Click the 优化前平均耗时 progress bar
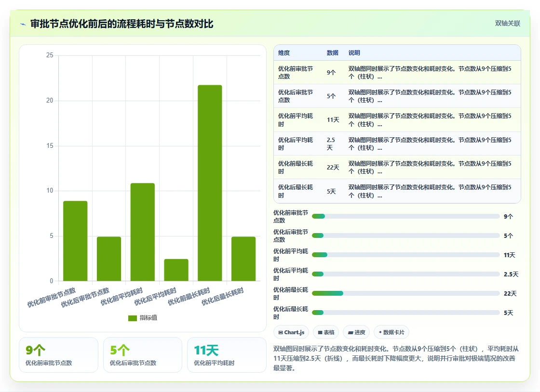Screen dimensions: 540x392 pos(405,255)
